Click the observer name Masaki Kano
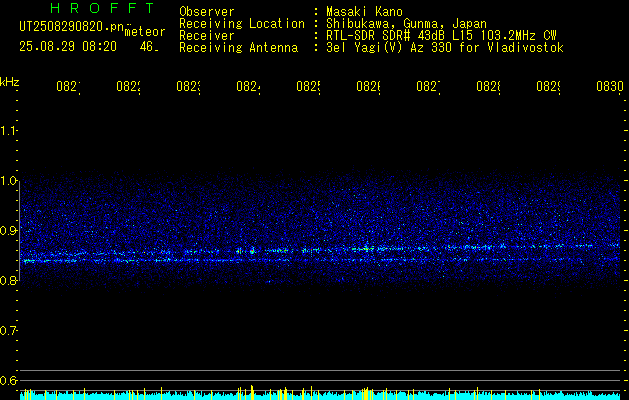Screen dimensions: 629x400 (x=364, y=12)
